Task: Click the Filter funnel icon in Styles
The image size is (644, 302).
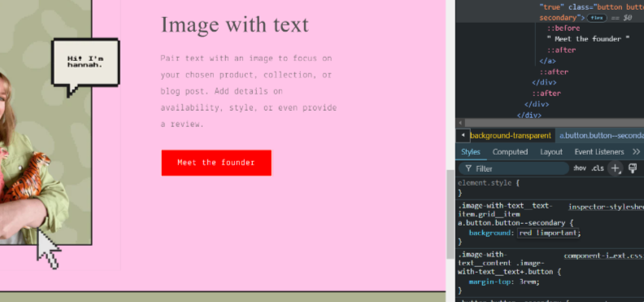Action: tap(468, 169)
